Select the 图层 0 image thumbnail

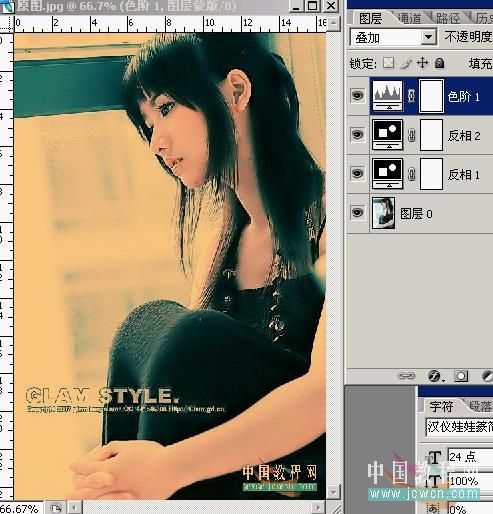pos(383,213)
